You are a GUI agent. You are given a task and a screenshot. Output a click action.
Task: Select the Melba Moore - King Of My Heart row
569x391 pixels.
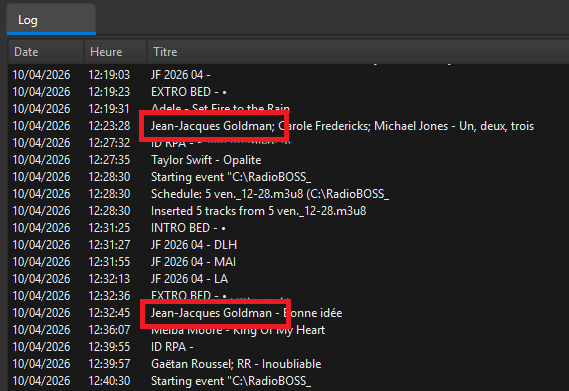[288, 330]
